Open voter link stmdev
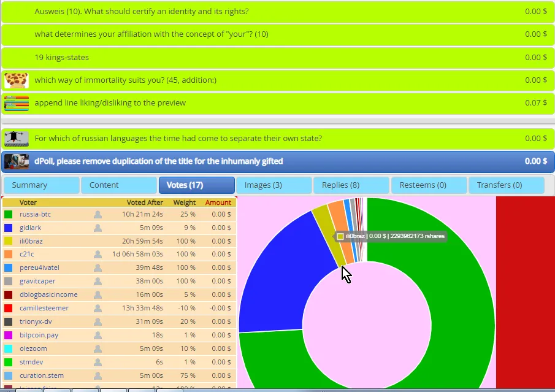Viewport: 555px width, 392px height. click(x=31, y=362)
